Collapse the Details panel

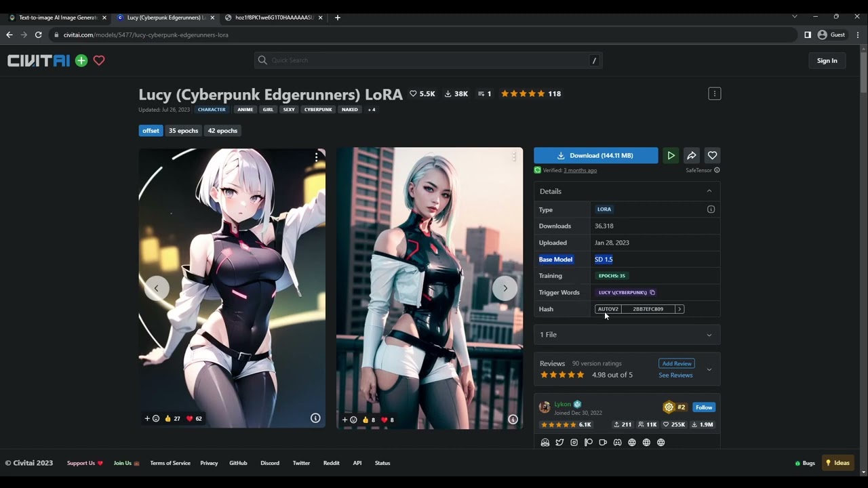[x=709, y=191]
